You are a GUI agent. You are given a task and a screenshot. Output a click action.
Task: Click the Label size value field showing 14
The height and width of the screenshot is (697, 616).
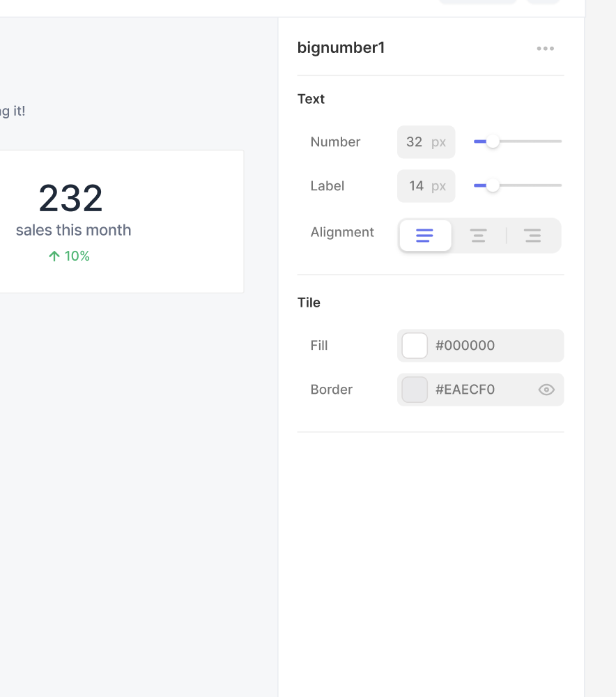[x=426, y=185]
